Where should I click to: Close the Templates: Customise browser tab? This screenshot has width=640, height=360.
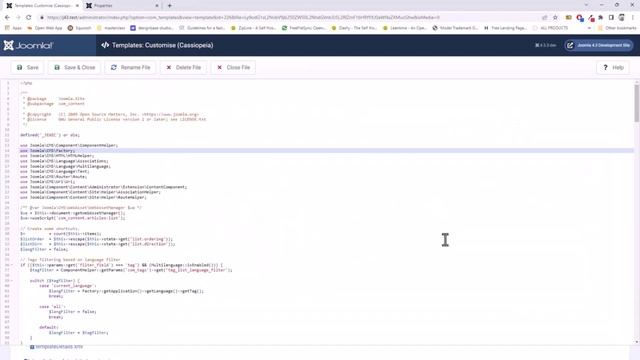[77, 6]
